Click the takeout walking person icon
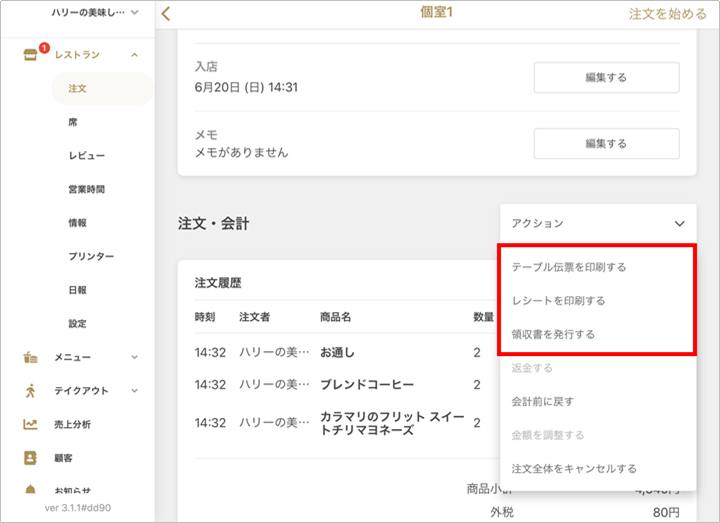The width and height of the screenshot is (720, 523). (30, 391)
